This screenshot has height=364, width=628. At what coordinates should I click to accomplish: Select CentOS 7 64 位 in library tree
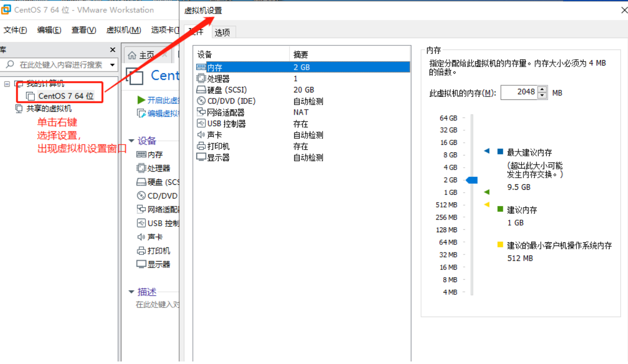(66, 96)
